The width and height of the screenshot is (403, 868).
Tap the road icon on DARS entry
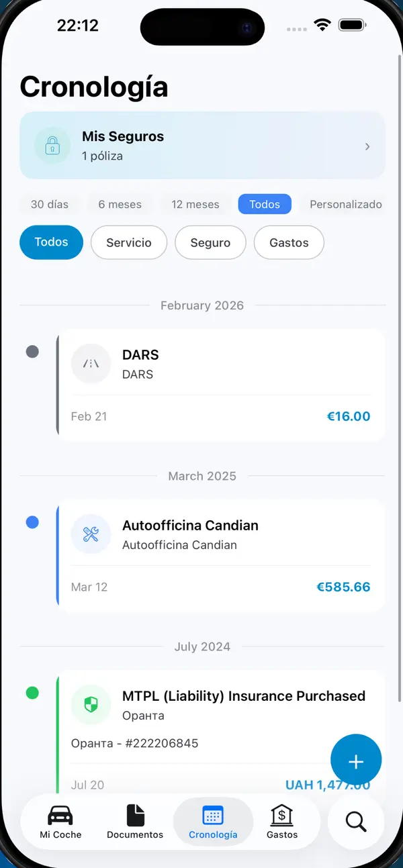tap(91, 364)
